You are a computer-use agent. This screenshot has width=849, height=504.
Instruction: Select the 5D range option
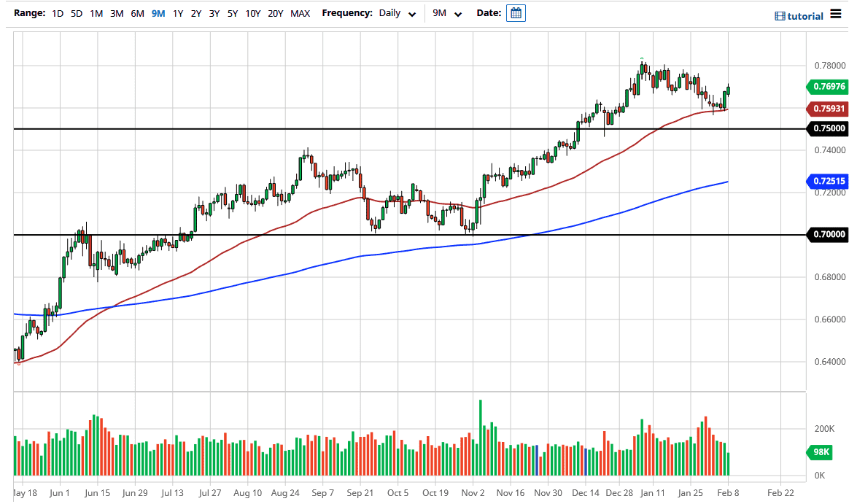tap(76, 13)
